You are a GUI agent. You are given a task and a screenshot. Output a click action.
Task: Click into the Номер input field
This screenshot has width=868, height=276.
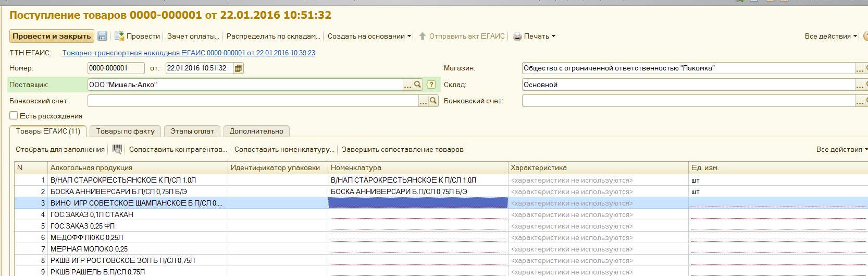coord(115,68)
